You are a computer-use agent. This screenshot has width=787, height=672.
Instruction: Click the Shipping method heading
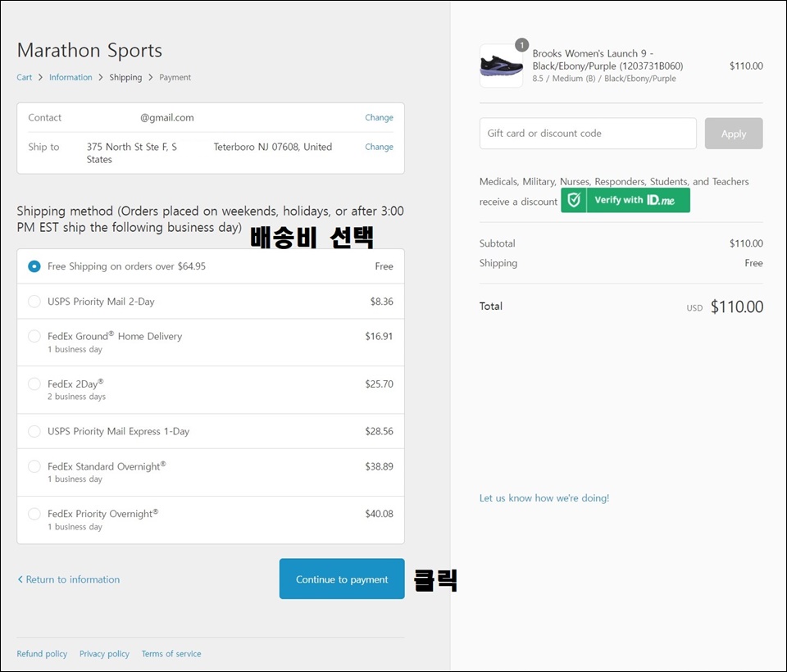click(211, 219)
